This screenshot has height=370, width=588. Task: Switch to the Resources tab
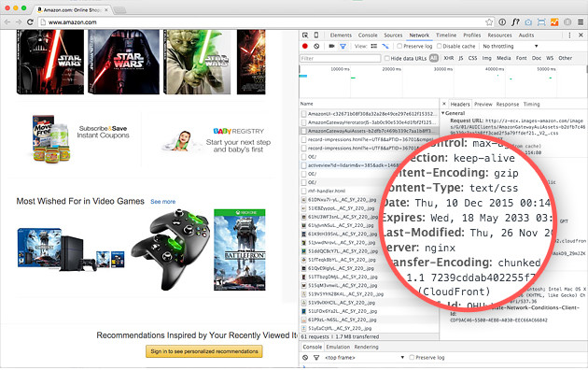tap(499, 35)
